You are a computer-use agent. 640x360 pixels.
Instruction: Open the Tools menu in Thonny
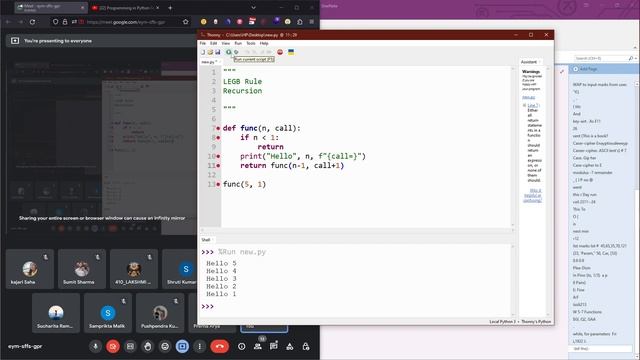click(x=251, y=43)
